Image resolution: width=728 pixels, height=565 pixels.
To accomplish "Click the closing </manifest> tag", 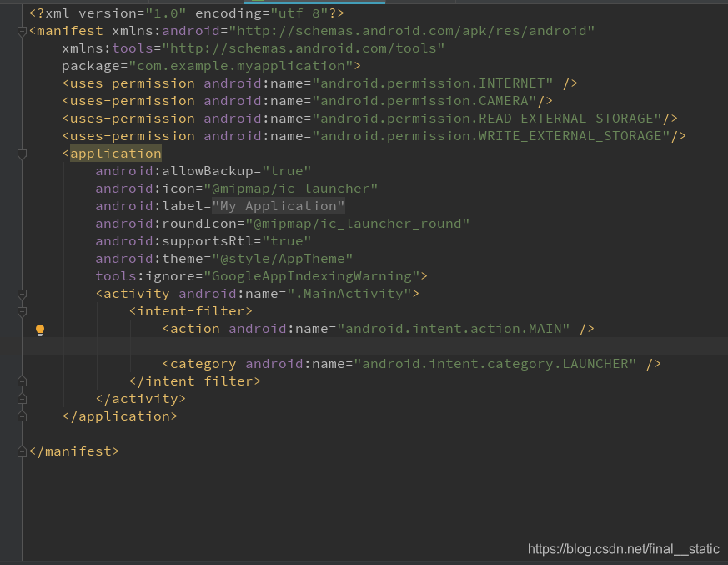I will point(74,451).
